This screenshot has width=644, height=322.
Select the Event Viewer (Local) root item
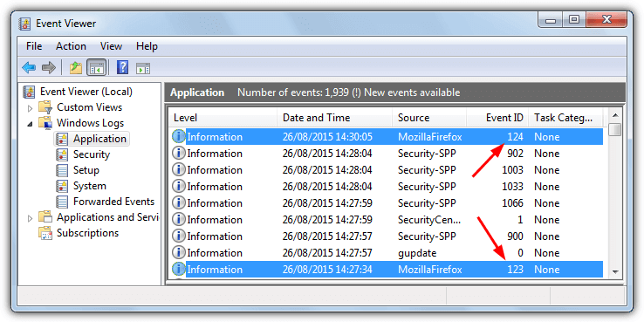pyautogui.click(x=86, y=91)
